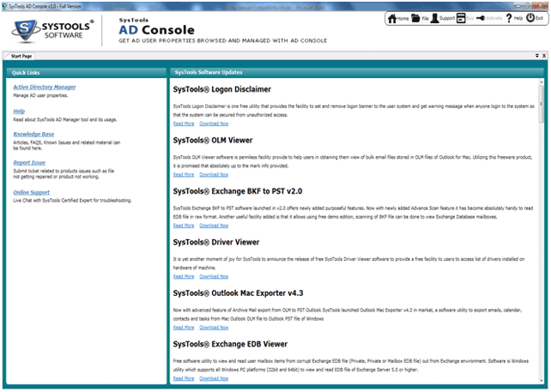Click Read More under Logon Disclaimer
The width and height of the screenshot is (551, 392).
(x=184, y=124)
